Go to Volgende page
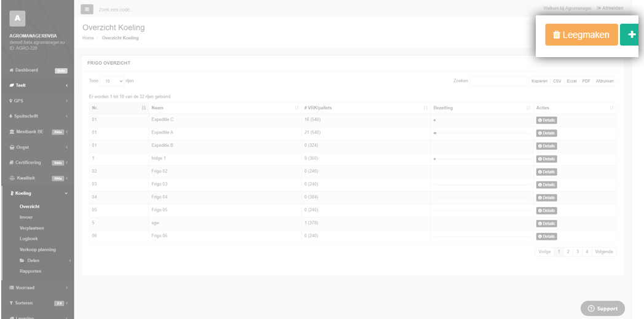Image resolution: width=644 pixels, height=319 pixels. (604, 251)
